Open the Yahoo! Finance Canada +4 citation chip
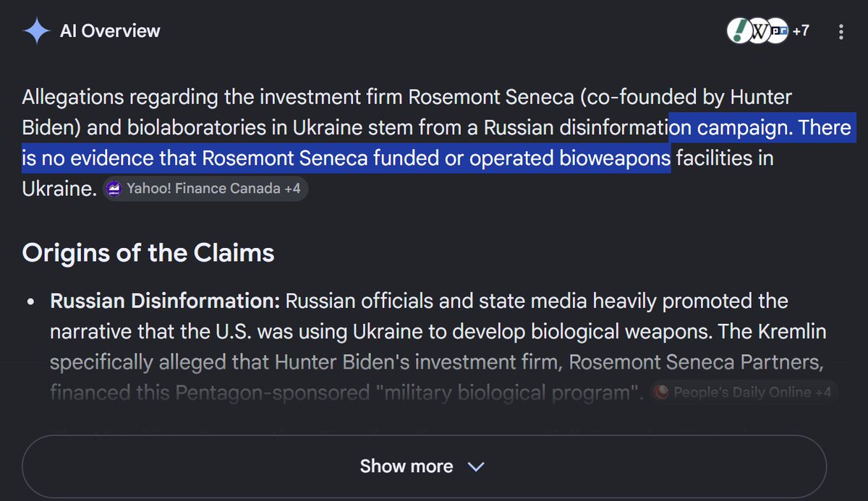 pyautogui.click(x=205, y=189)
